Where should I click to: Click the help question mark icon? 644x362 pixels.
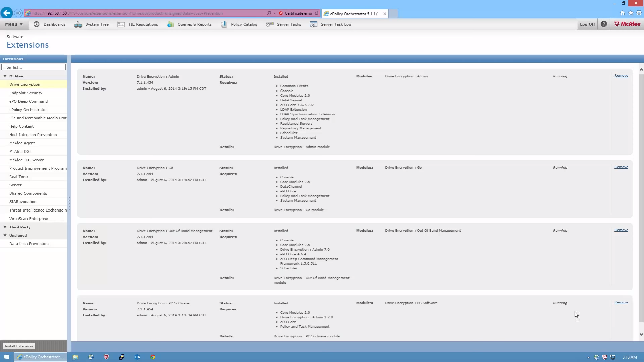[x=604, y=24]
